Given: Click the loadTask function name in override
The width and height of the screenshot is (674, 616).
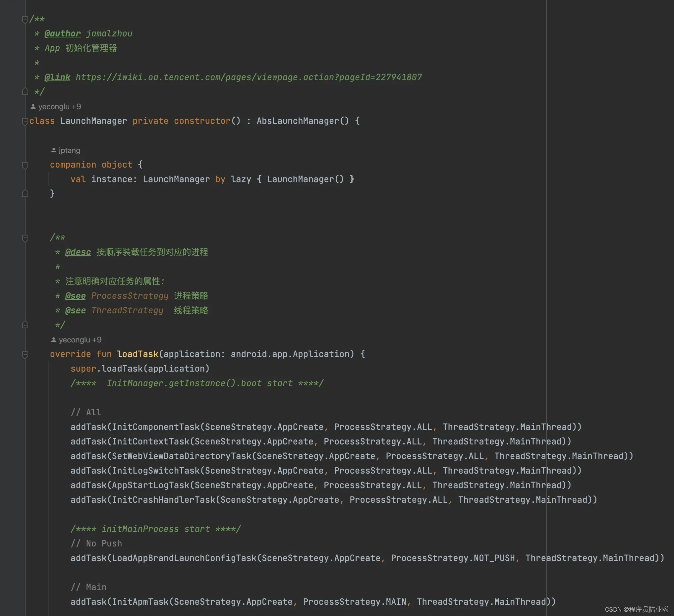Looking at the screenshot, I should [138, 354].
